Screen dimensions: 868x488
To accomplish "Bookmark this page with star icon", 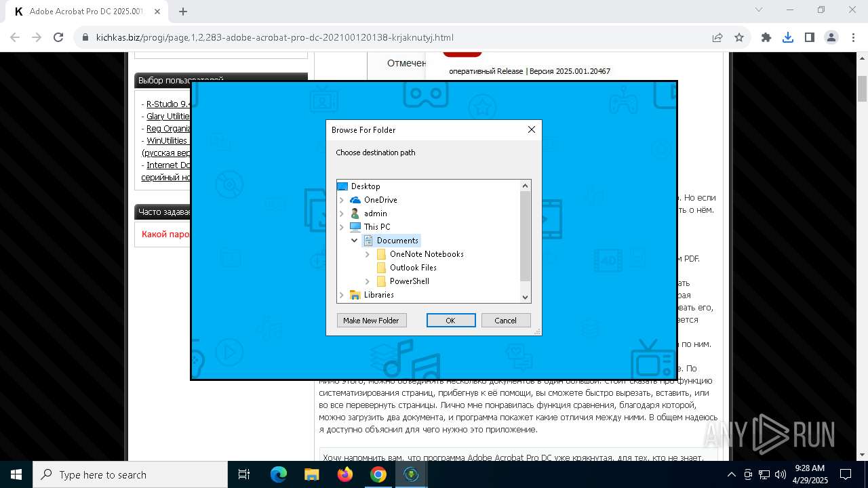I will (x=739, y=37).
